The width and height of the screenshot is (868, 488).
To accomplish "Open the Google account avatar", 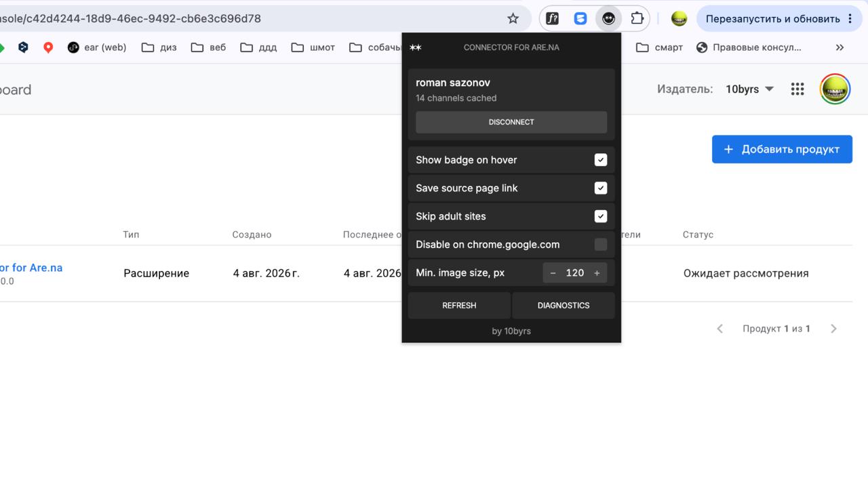I will [x=835, y=89].
